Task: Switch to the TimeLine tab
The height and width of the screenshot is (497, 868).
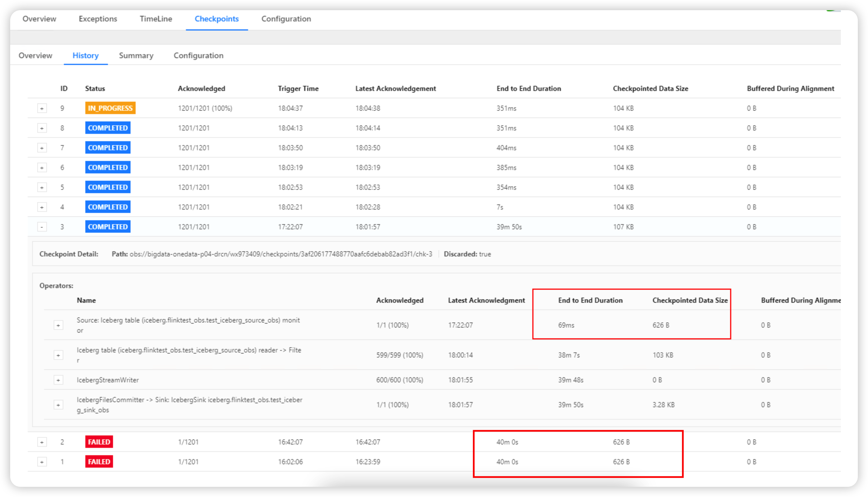Action: [156, 19]
